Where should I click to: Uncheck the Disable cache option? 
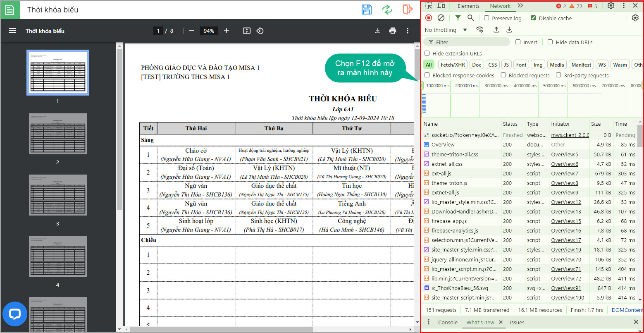[533, 18]
